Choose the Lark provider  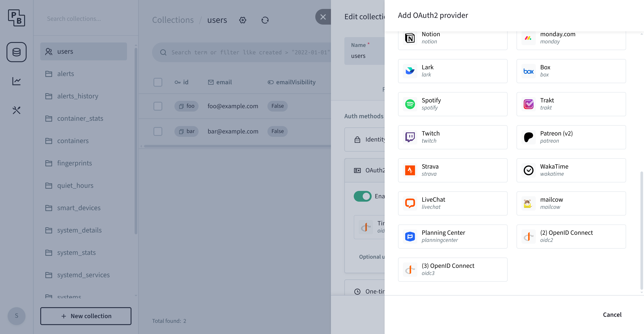(x=453, y=71)
